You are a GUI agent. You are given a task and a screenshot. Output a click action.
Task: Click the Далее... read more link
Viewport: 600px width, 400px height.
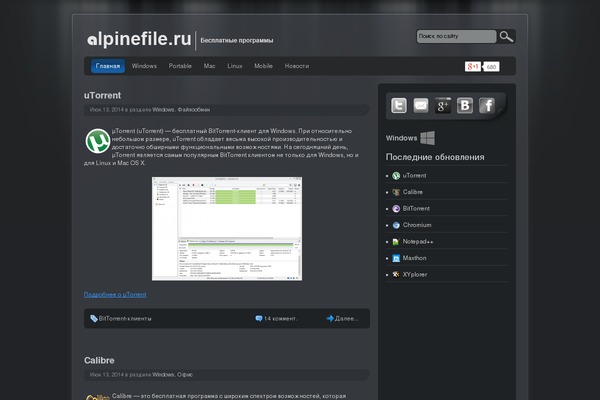click(347, 318)
